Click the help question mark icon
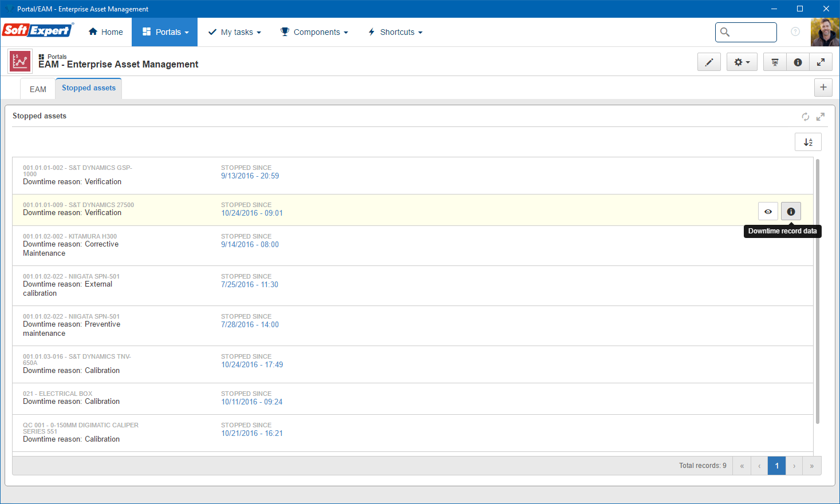The image size is (840, 504). [x=795, y=32]
